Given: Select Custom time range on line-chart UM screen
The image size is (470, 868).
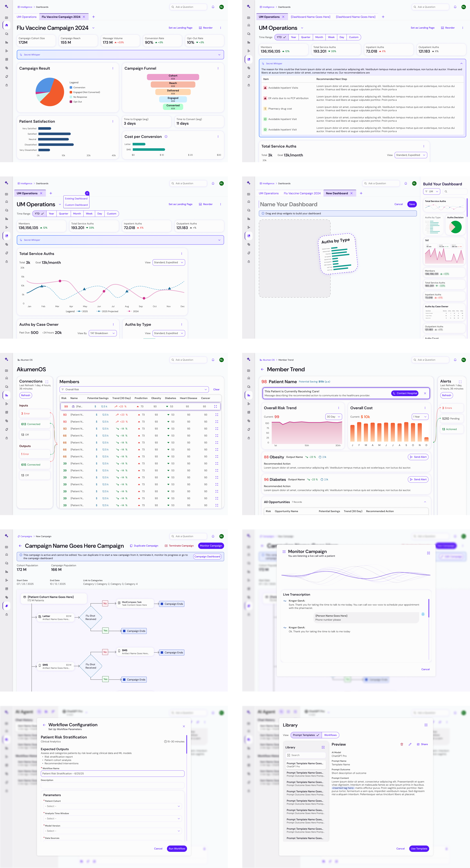Looking at the screenshot, I should 111,214.
